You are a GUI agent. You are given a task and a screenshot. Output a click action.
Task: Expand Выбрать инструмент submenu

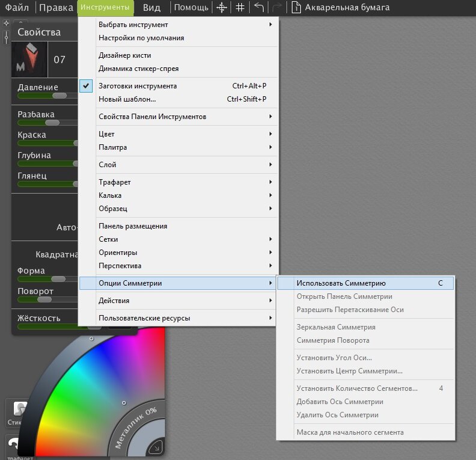click(x=178, y=25)
